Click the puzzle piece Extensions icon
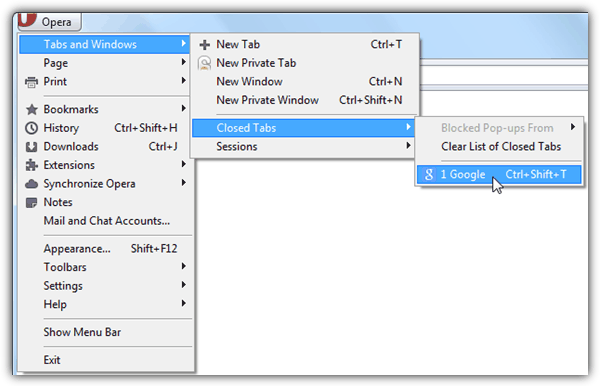The image size is (600, 386). [31, 165]
